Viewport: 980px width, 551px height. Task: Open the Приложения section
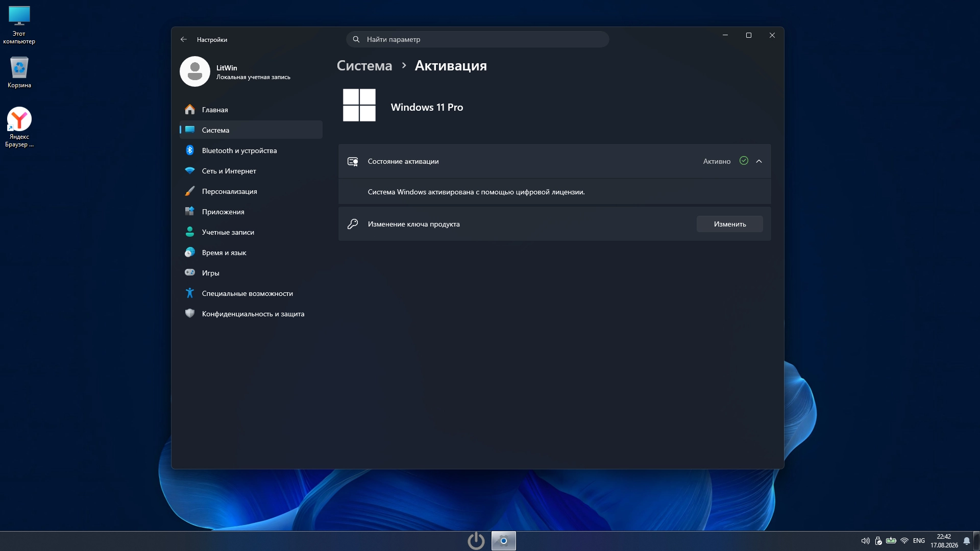pos(251,212)
